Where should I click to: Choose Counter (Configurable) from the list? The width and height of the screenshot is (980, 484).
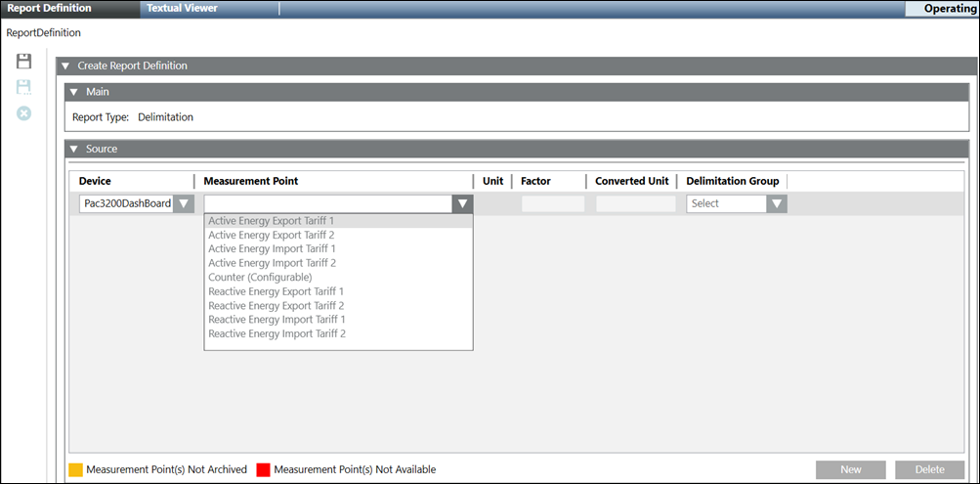(x=260, y=278)
